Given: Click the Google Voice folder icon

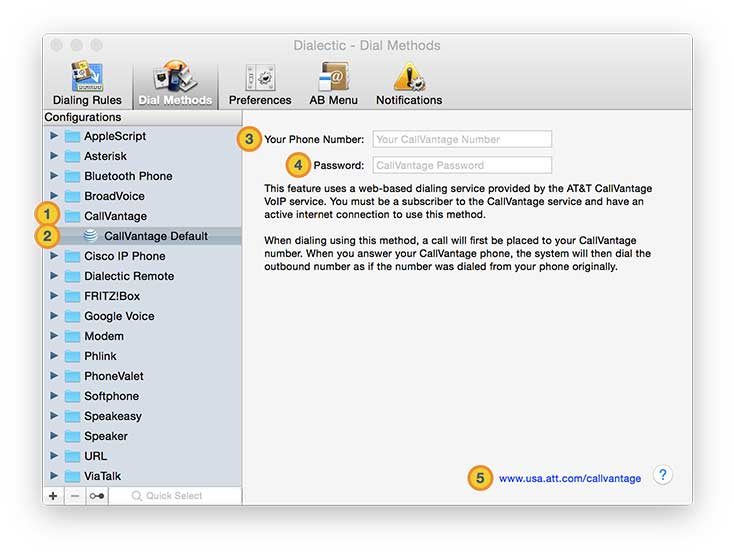Looking at the screenshot, I should click(x=72, y=316).
